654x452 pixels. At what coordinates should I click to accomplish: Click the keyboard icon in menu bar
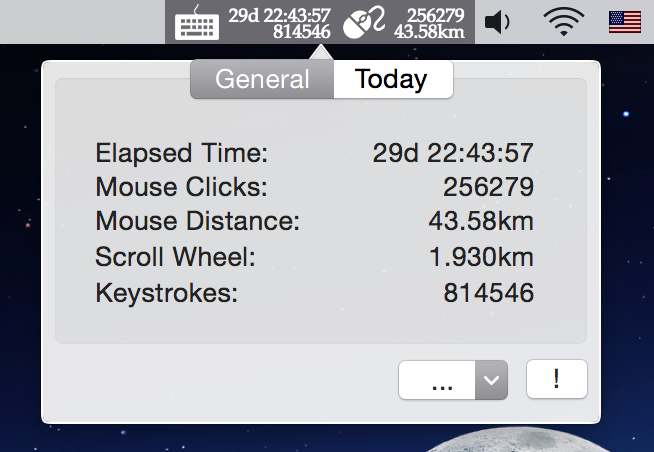pyautogui.click(x=196, y=22)
